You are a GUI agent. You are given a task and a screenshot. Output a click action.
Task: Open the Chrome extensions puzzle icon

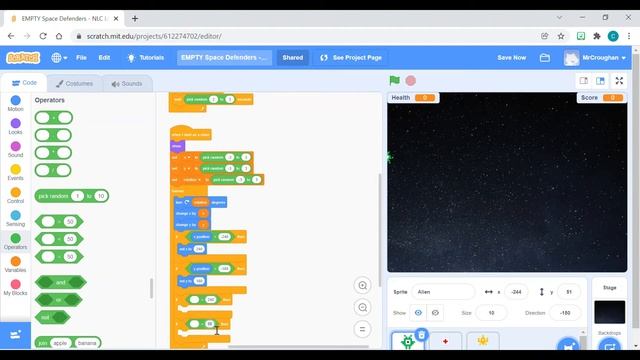(x=597, y=36)
